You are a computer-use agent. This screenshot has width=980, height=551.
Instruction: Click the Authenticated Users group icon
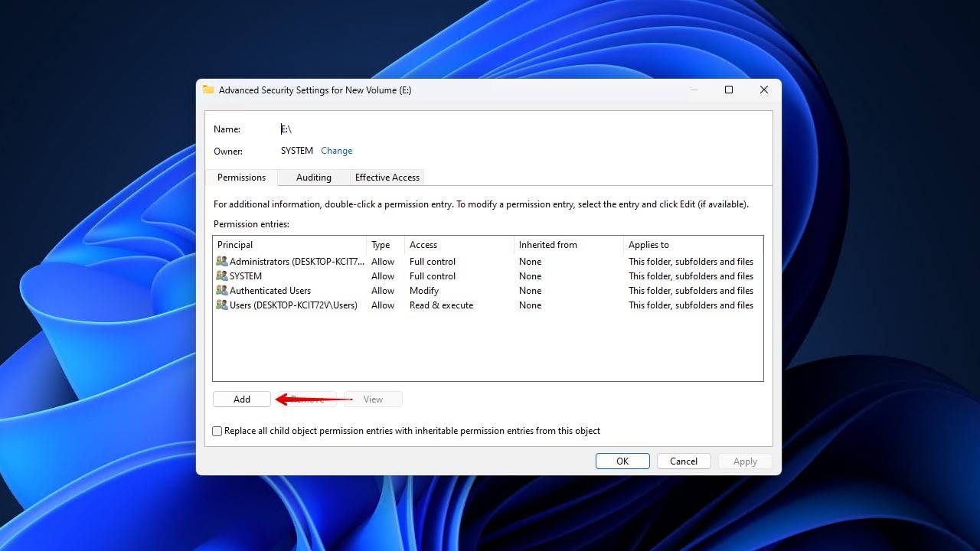(222, 291)
